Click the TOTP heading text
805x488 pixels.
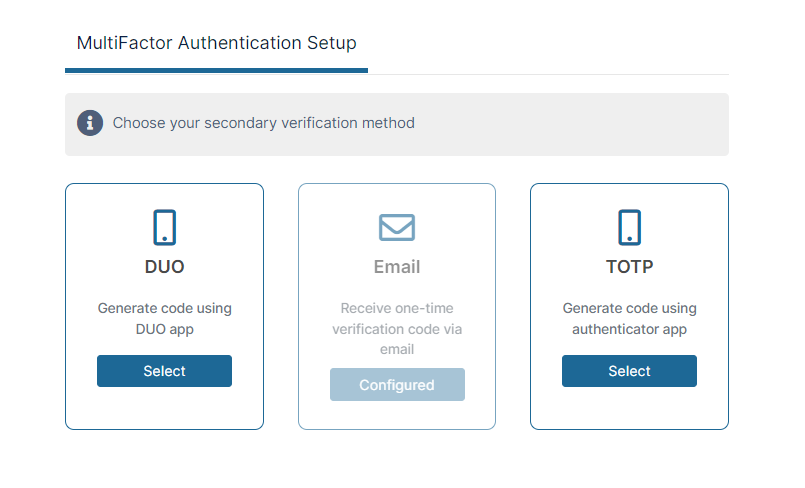[629, 267]
